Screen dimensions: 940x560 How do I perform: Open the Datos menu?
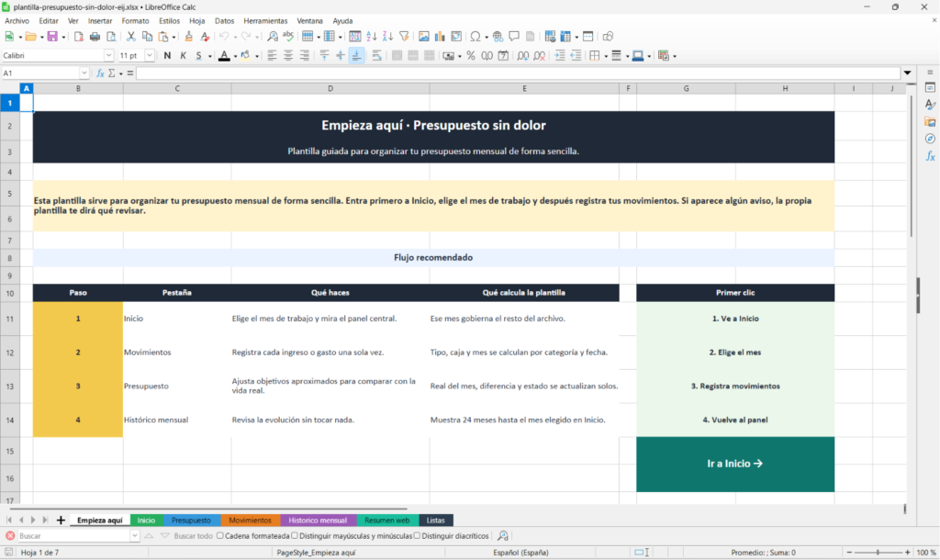coord(224,21)
